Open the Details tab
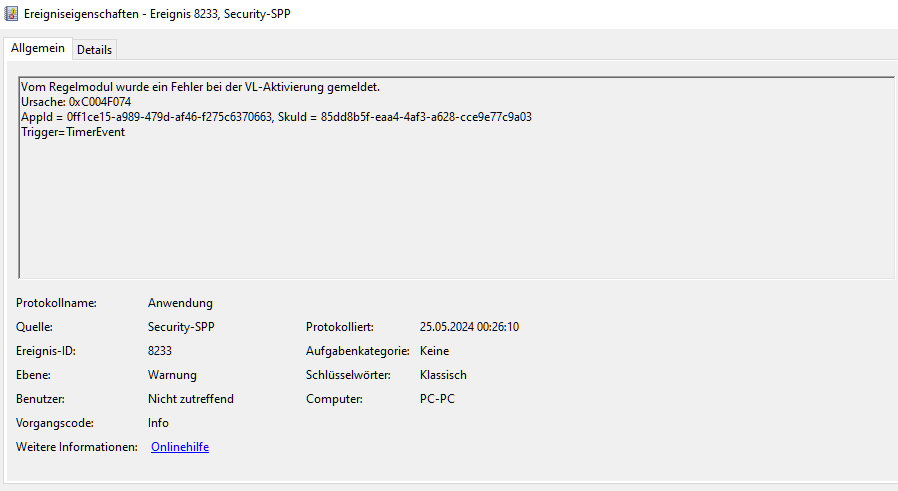This screenshot has width=898, height=491. 94,49
